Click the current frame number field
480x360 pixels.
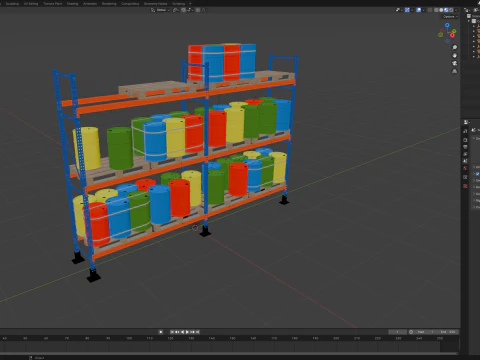tap(397, 332)
